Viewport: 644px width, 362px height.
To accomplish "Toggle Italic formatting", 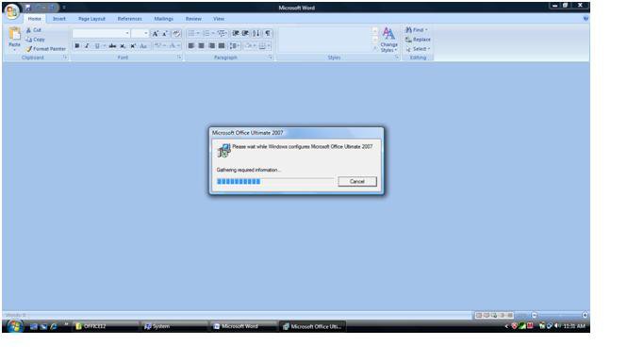I will (x=87, y=46).
